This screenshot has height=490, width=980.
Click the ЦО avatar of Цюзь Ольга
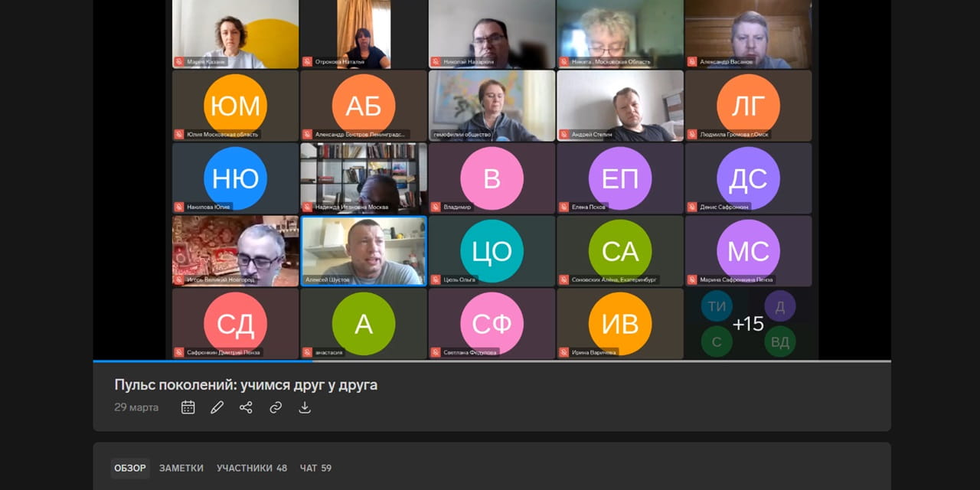[492, 250]
